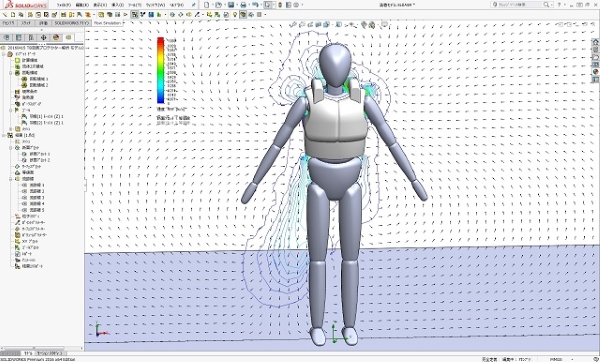This screenshot has height=362, width=600.
Task: Collapse the streamlines group in results tree
Action: click(11, 179)
